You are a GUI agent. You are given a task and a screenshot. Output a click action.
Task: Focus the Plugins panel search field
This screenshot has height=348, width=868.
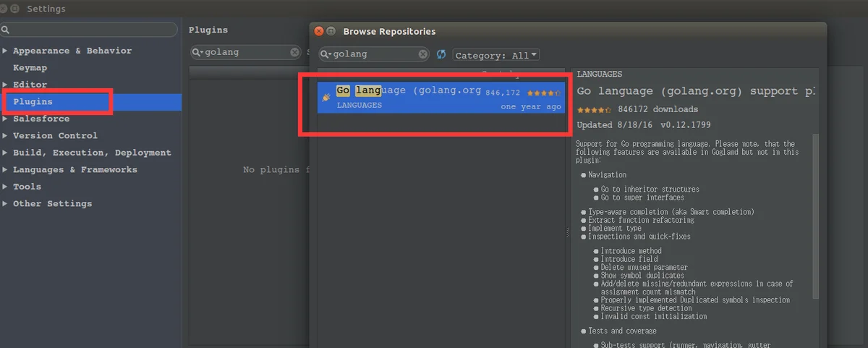246,52
